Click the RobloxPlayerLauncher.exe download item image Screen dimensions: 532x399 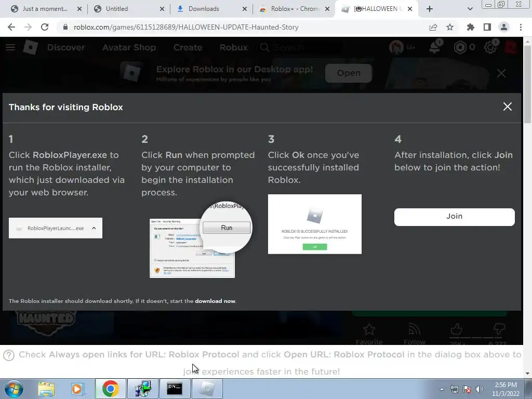[x=55, y=228]
